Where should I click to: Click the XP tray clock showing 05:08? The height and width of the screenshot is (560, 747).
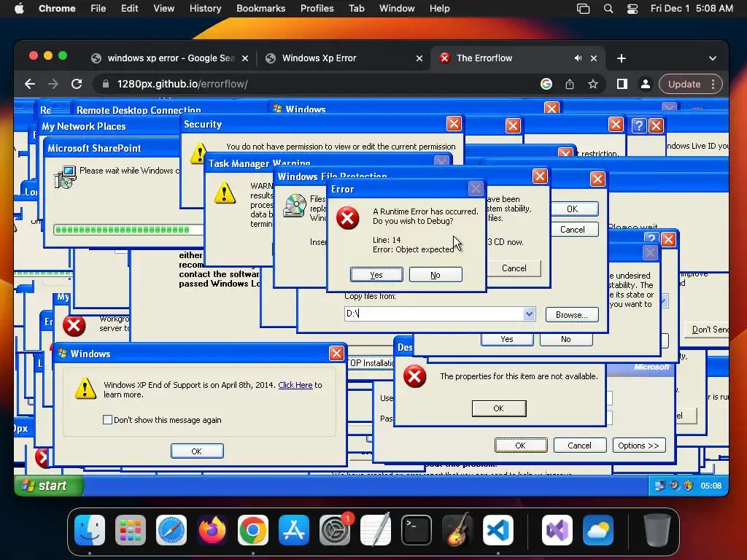pos(711,486)
